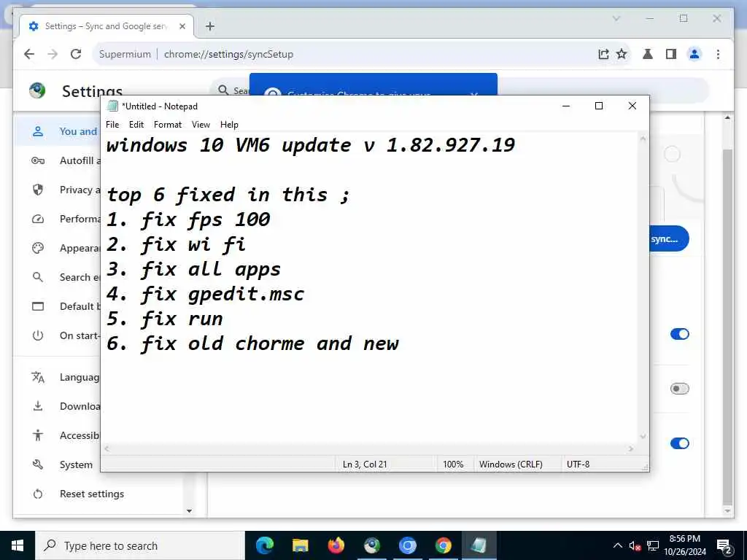This screenshot has height=560, width=747.
Task: Open the Chrome Labs flask icon
Action: pyautogui.click(x=648, y=54)
